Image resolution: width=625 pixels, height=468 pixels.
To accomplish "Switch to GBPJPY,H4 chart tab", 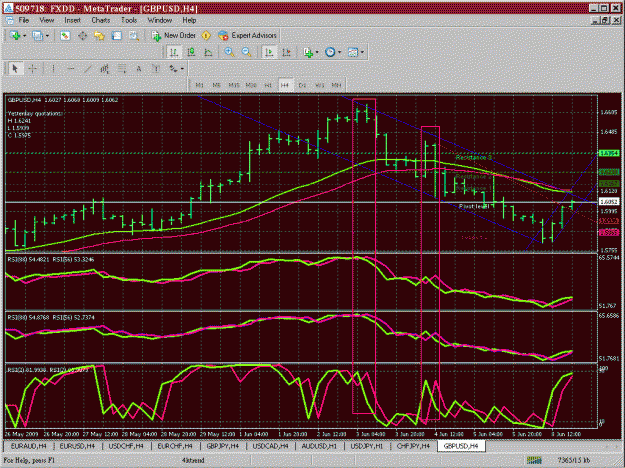I will 222,446.
